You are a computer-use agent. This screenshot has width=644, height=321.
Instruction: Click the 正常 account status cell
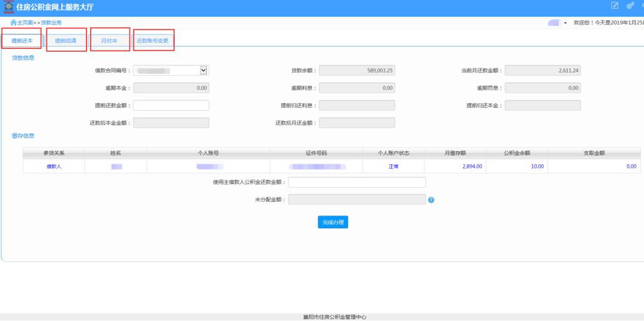[x=393, y=166]
